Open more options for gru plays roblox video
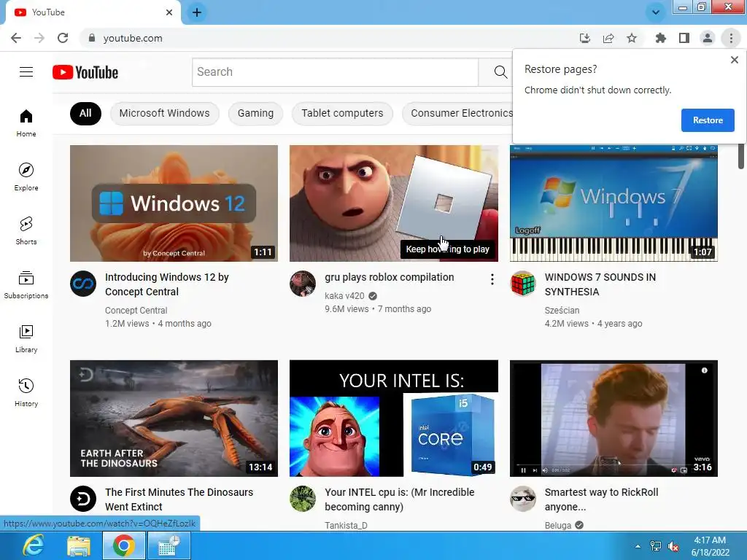This screenshot has width=747, height=560. click(x=492, y=279)
